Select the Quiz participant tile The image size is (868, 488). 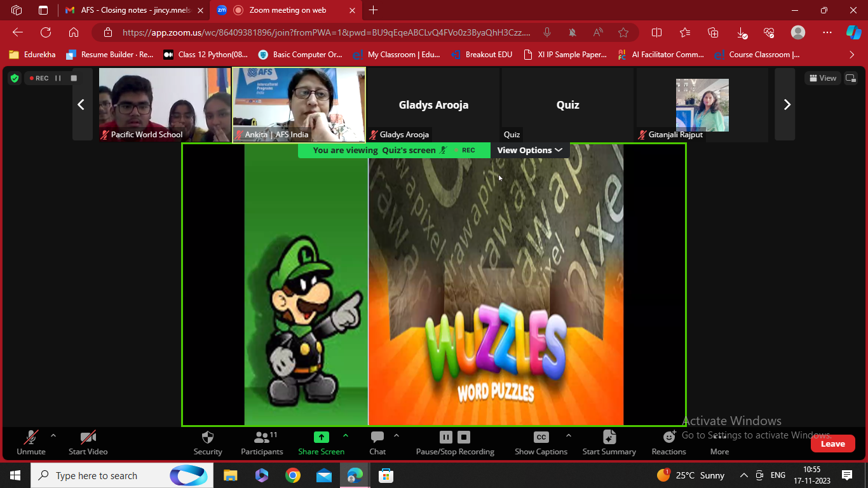567,104
